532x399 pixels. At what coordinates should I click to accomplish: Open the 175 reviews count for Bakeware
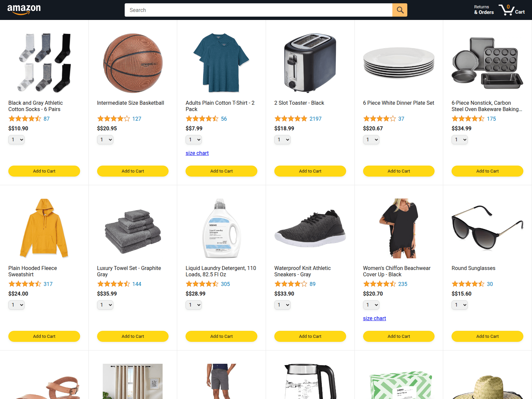(491, 119)
